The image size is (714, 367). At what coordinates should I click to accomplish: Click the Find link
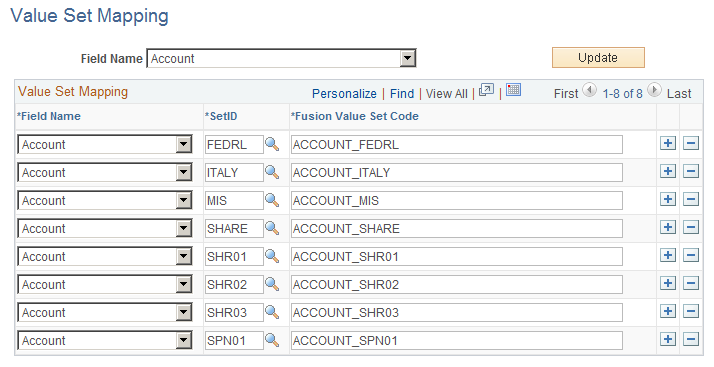point(402,94)
